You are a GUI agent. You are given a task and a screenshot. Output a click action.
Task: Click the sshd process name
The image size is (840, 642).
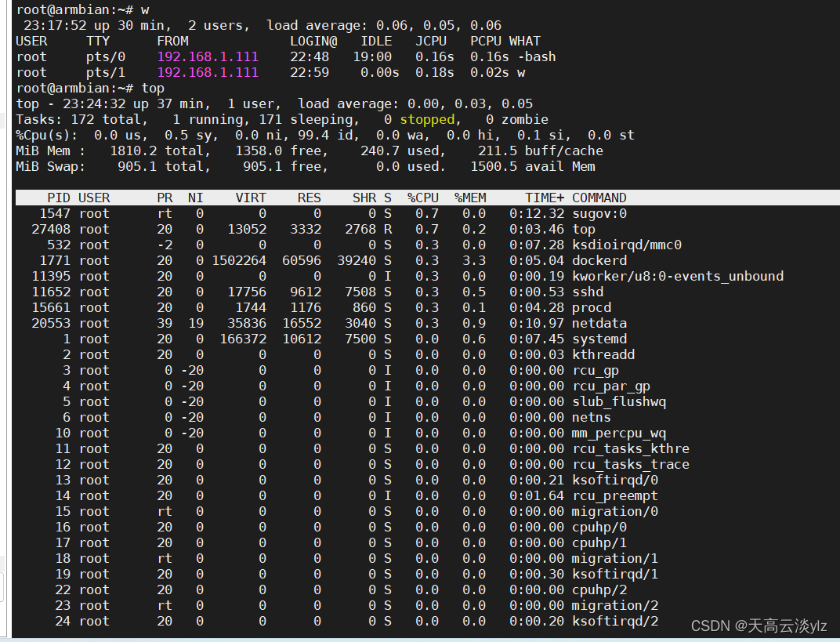pos(587,292)
